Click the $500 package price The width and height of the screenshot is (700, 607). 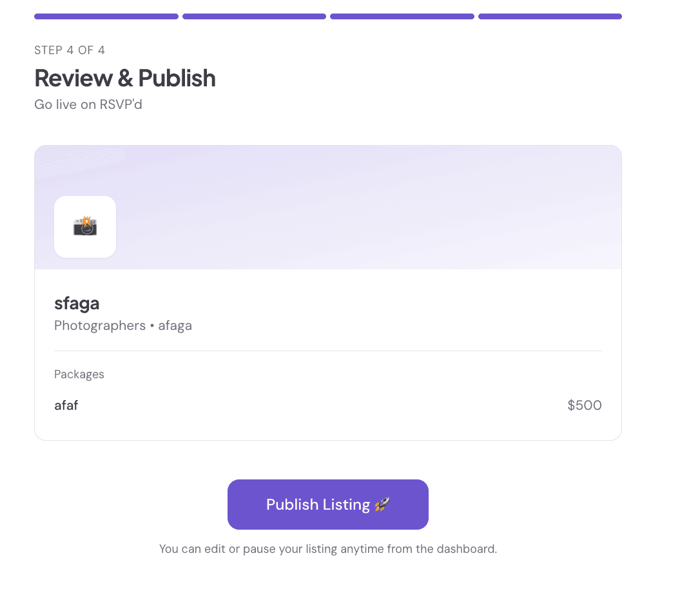584,405
